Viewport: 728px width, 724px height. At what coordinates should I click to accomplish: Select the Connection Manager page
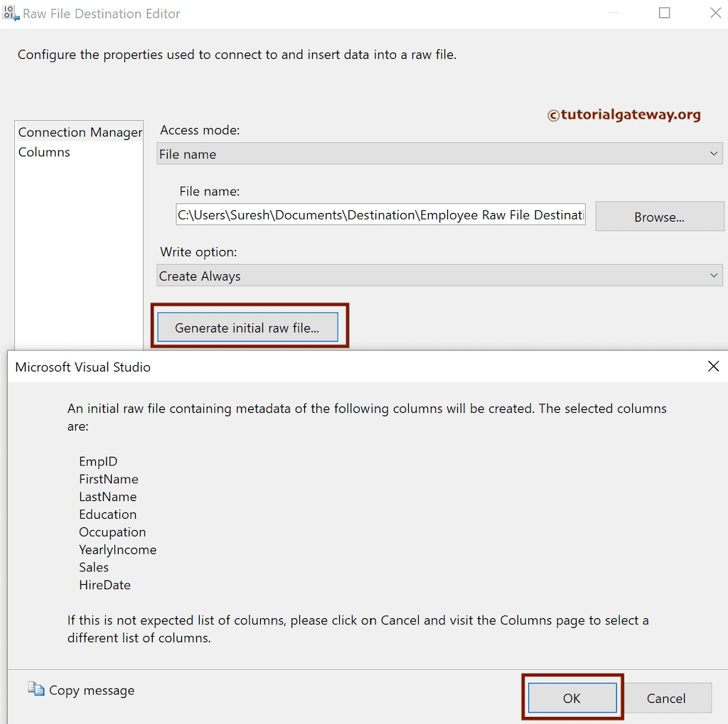pos(79,132)
